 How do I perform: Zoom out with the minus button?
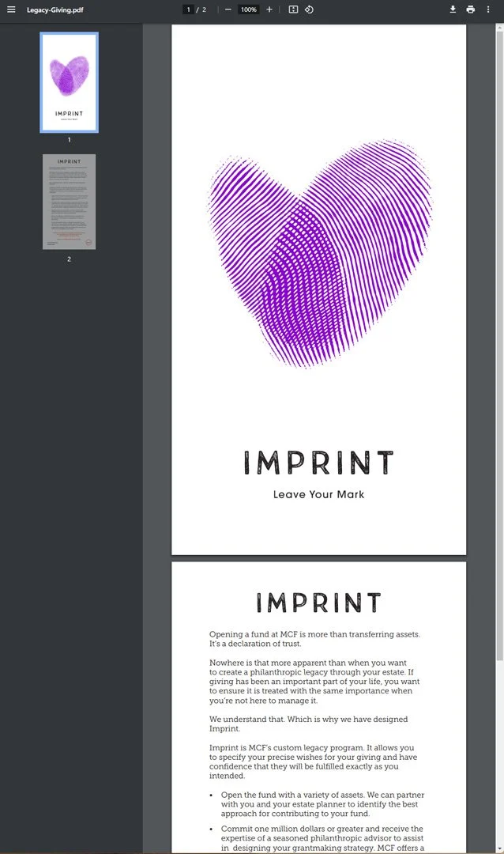click(x=228, y=9)
